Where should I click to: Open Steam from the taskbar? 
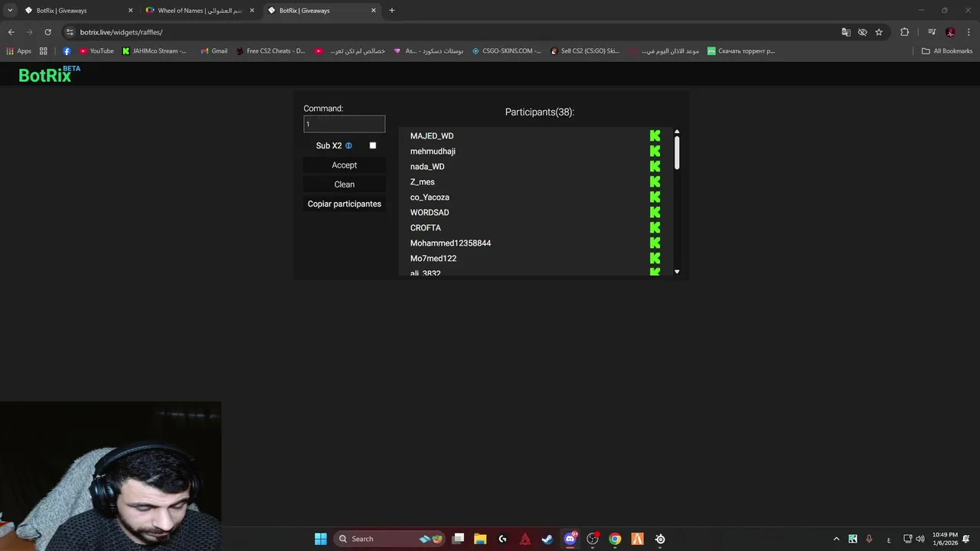pyautogui.click(x=547, y=539)
